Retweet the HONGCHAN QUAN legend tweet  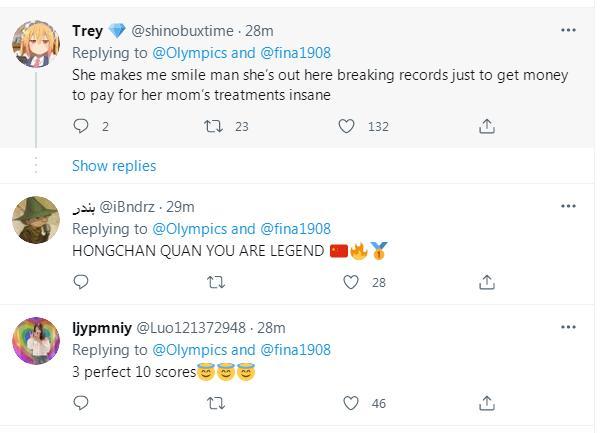coord(214,283)
